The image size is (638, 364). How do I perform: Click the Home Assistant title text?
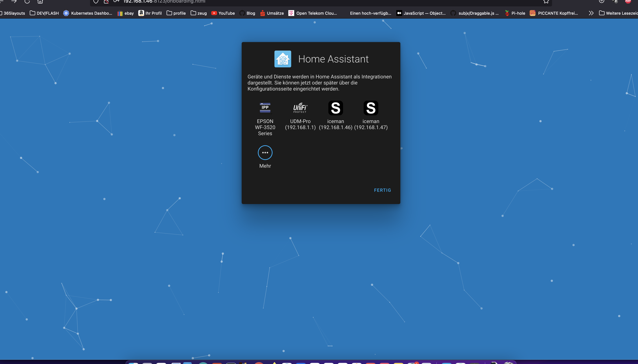pyautogui.click(x=333, y=59)
